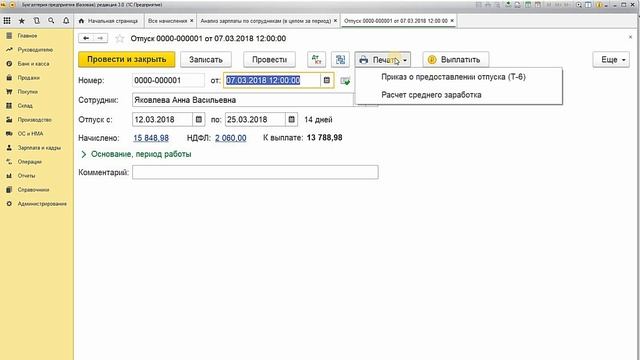Go back with the left arrow button

[x=86, y=38]
